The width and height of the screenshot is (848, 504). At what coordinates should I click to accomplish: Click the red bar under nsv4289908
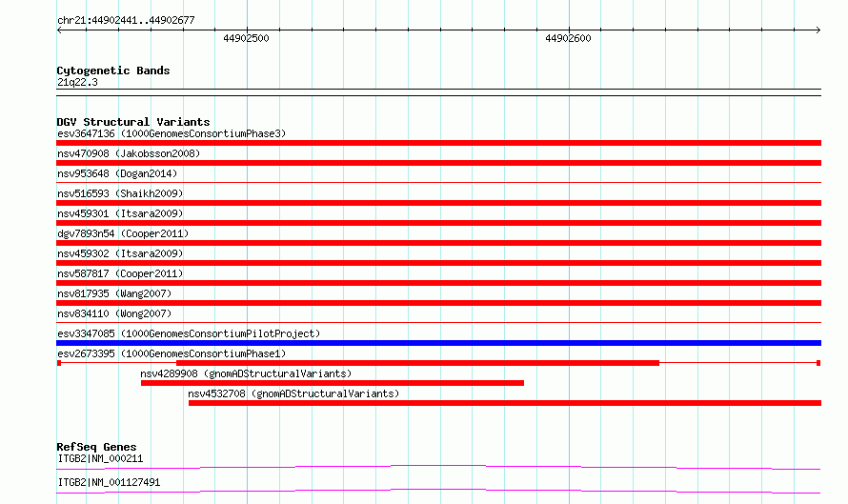tap(333, 383)
